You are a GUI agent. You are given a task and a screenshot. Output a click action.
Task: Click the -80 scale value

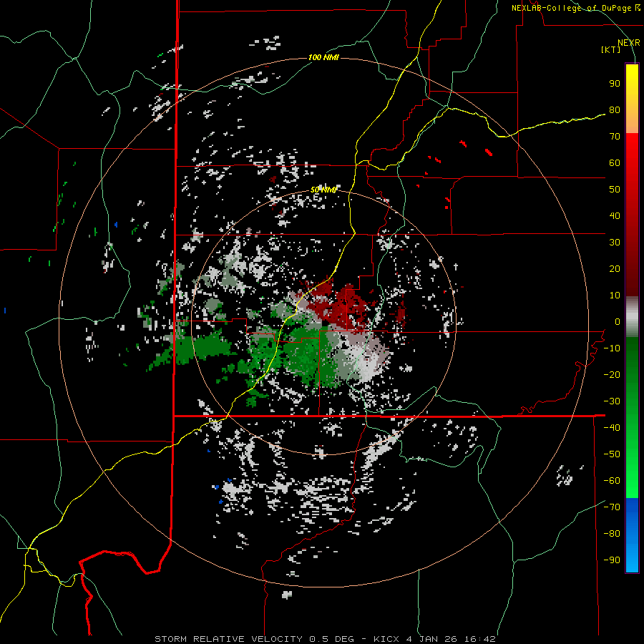[x=612, y=534]
